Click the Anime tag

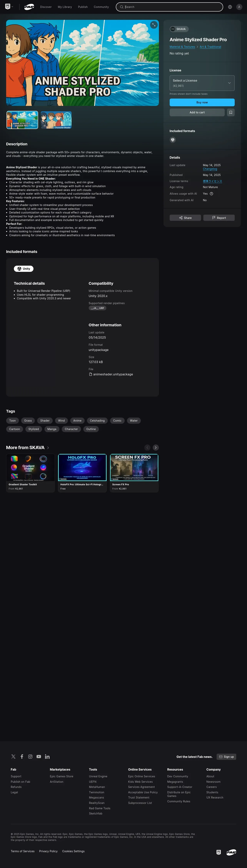(x=77, y=420)
